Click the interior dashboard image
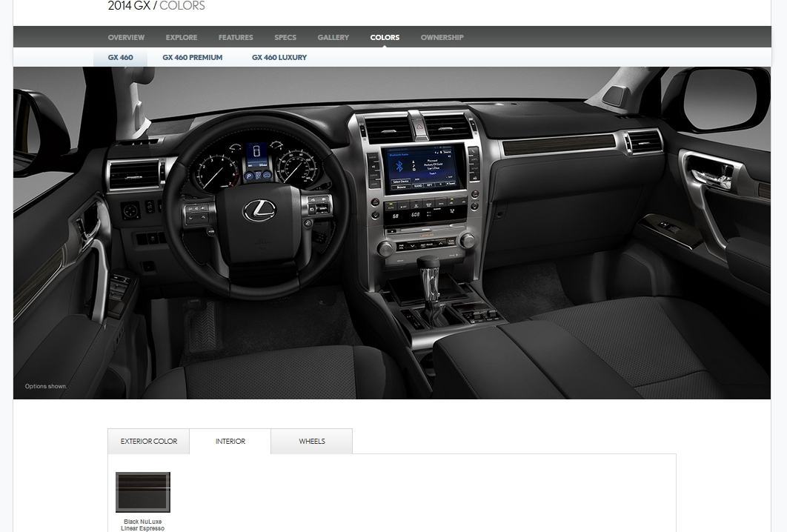This screenshot has height=532, width=787. click(x=392, y=233)
